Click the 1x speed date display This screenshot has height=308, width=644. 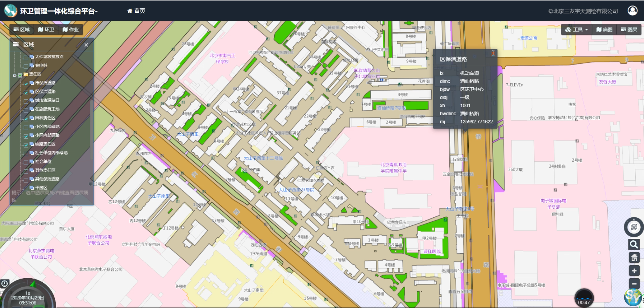tap(28, 298)
